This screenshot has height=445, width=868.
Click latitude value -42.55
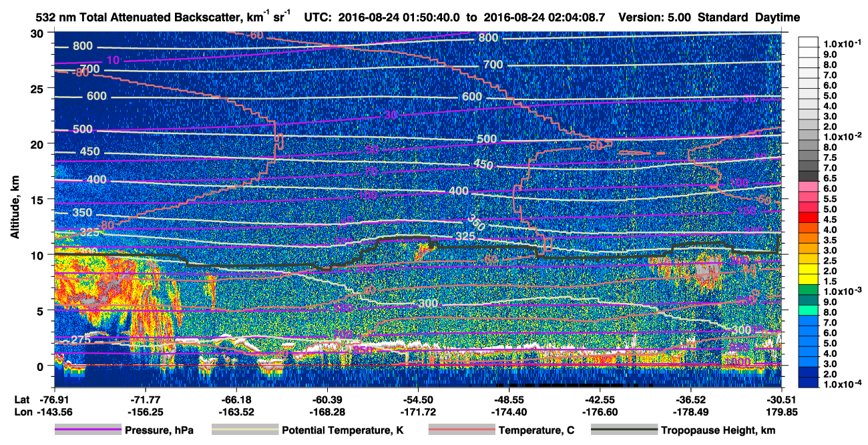(x=600, y=400)
